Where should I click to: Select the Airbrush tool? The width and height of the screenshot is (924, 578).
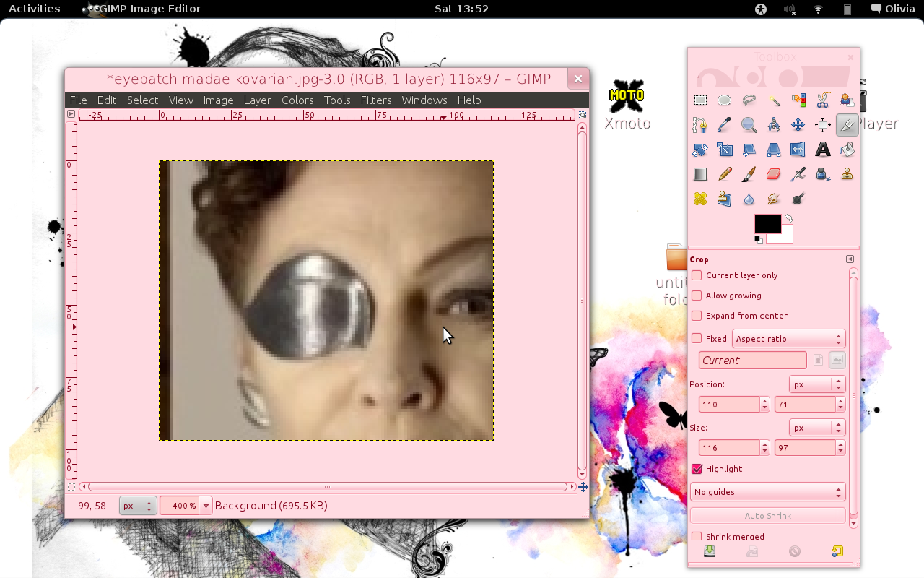click(798, 174)
